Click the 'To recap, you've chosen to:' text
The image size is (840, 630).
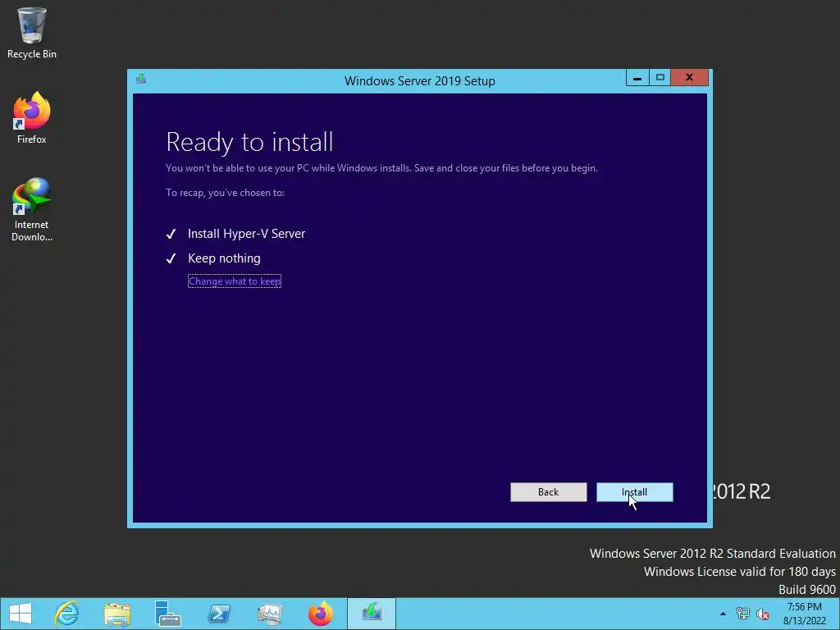(225, 193)
